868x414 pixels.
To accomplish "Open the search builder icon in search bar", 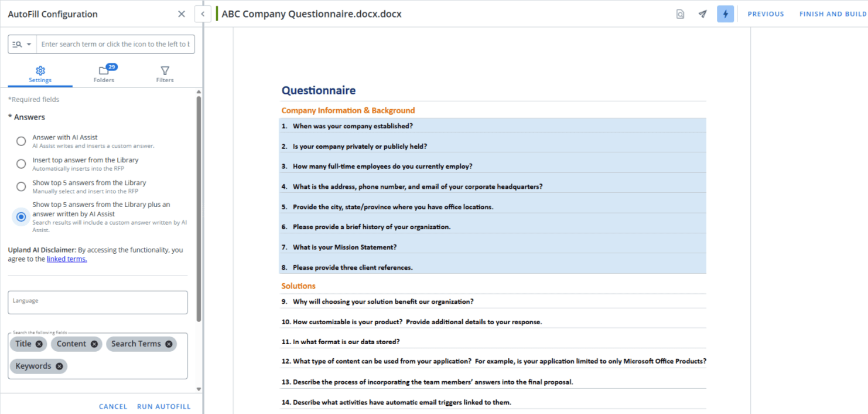I will pos(18,44).
